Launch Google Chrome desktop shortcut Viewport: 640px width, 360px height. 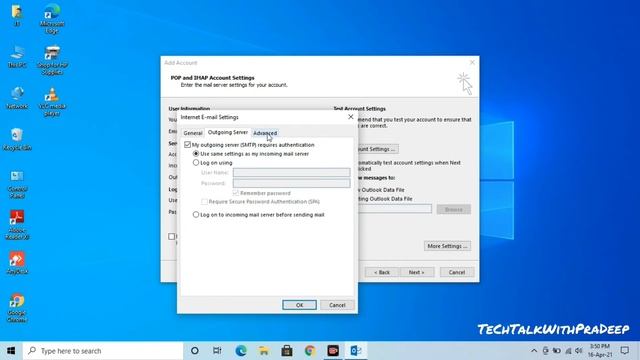[x=17, y=308]
